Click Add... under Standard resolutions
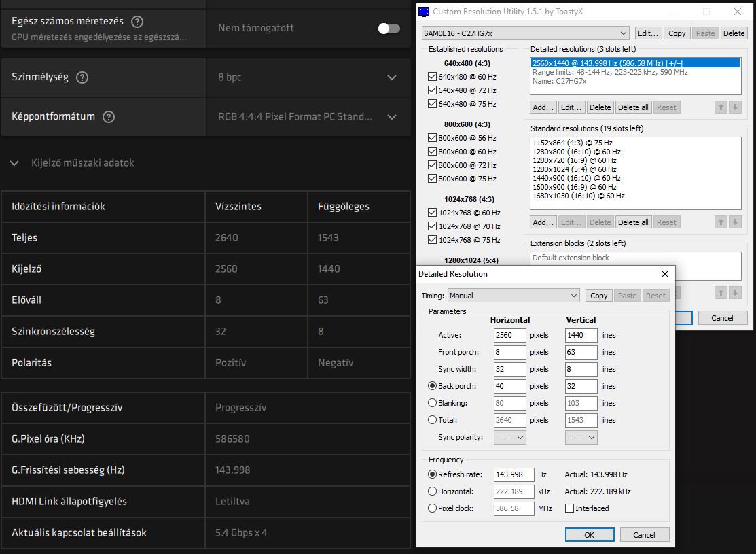The image size is (756, 554). 543,222
